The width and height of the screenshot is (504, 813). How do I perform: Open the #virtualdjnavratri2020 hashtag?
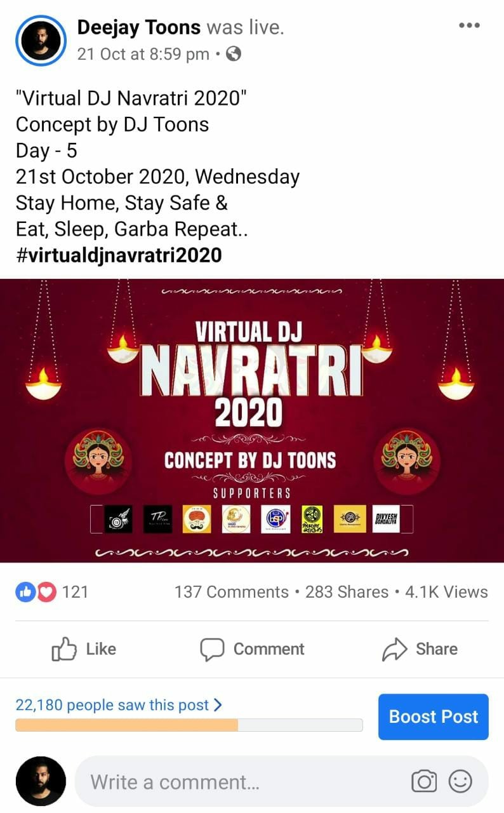click(x=119, y=255)
